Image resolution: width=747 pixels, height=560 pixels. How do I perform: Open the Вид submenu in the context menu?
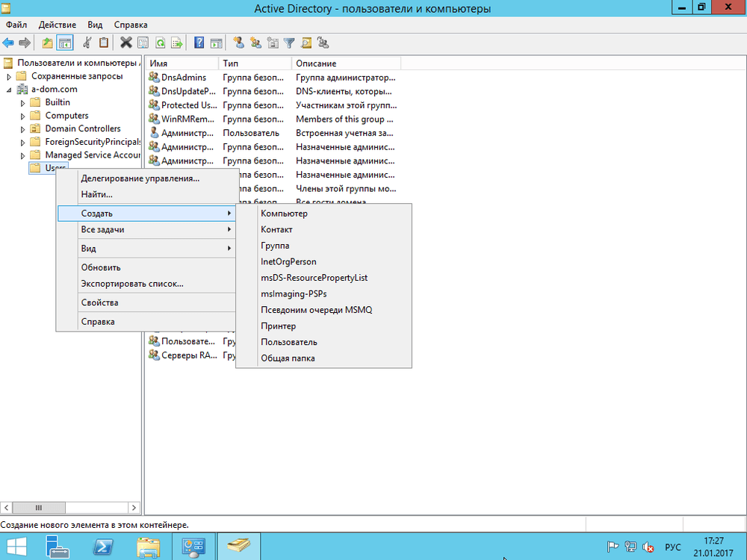(x=146, y=249)
